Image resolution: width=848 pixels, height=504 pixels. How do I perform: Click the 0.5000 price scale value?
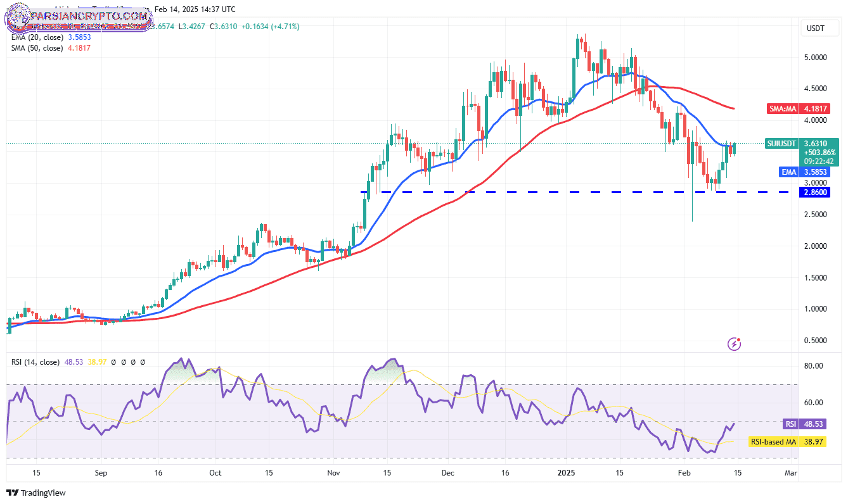(x=816, y=341)
